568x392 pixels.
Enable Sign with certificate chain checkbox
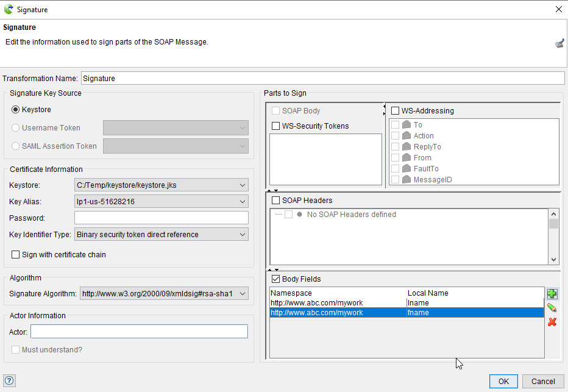click(x=16, y=255)
